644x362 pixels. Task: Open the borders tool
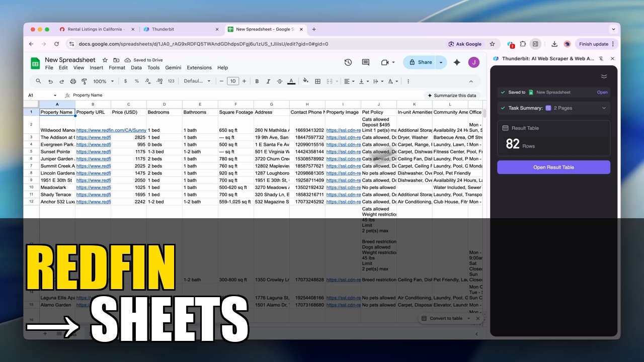click(x=317, y=81)
